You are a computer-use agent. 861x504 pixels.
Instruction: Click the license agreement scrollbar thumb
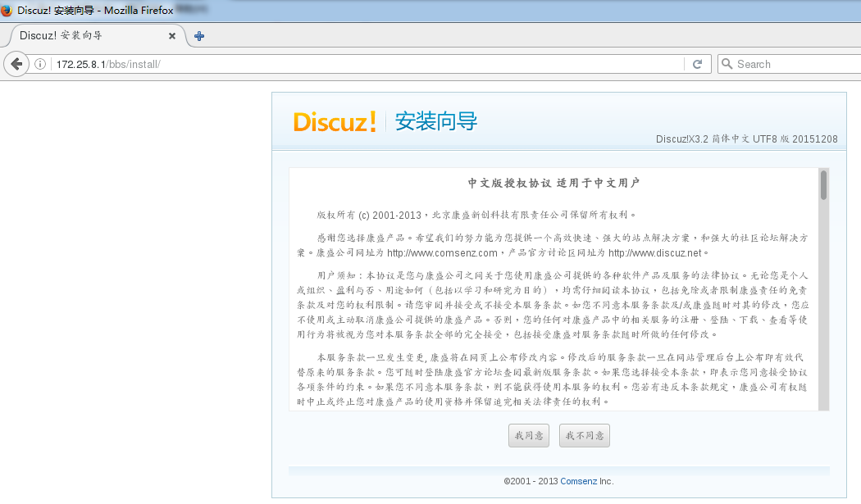click(823, 185)
